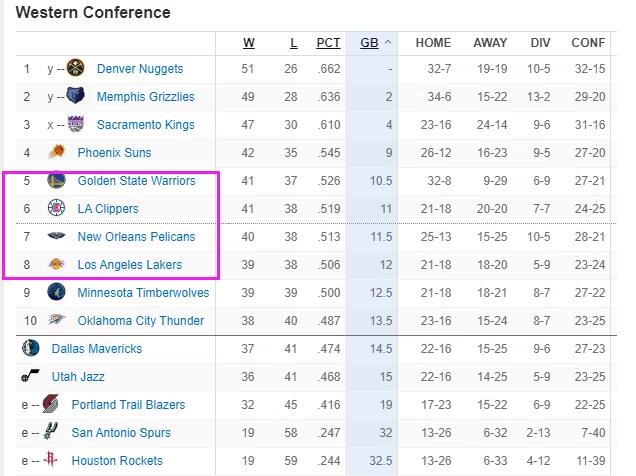Click the LA Clippers logo icon

56,209
